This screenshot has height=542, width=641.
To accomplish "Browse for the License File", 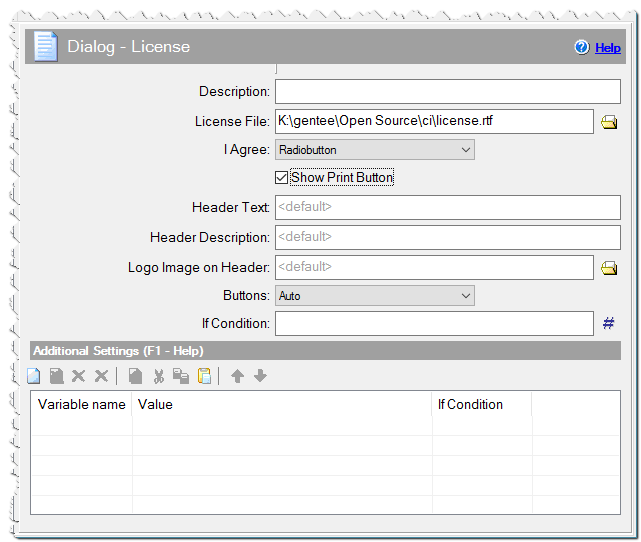I will coord(609,122).
